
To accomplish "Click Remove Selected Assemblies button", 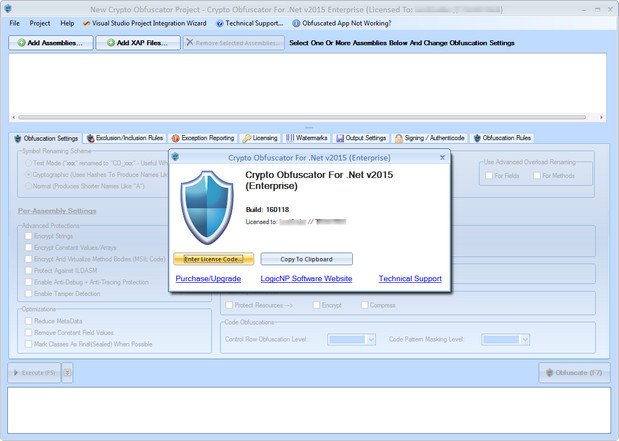I will click(x=233, y=43).
